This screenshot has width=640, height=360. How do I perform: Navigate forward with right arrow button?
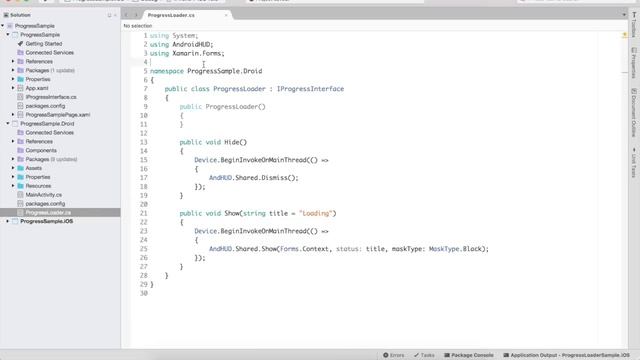(136, 15)
